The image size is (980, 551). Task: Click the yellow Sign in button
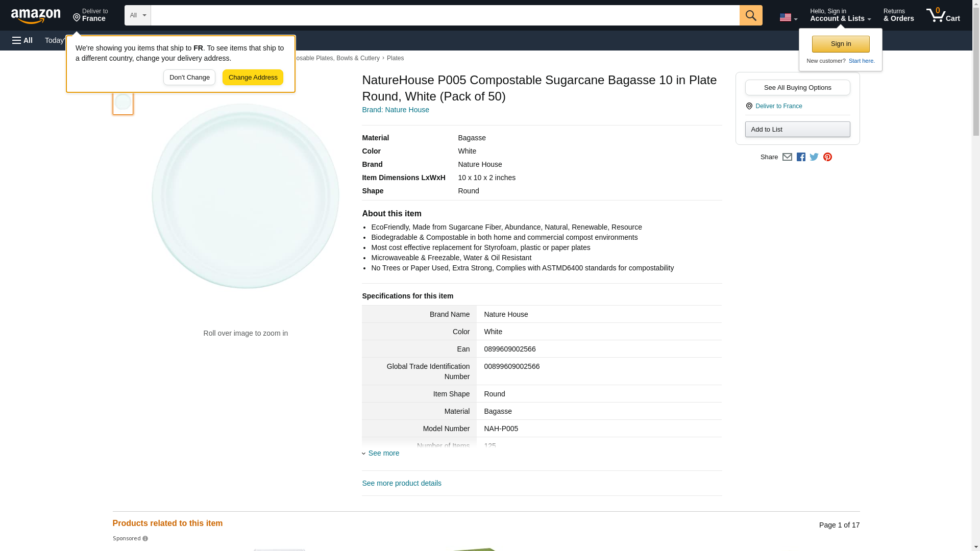tap(841, 44)
